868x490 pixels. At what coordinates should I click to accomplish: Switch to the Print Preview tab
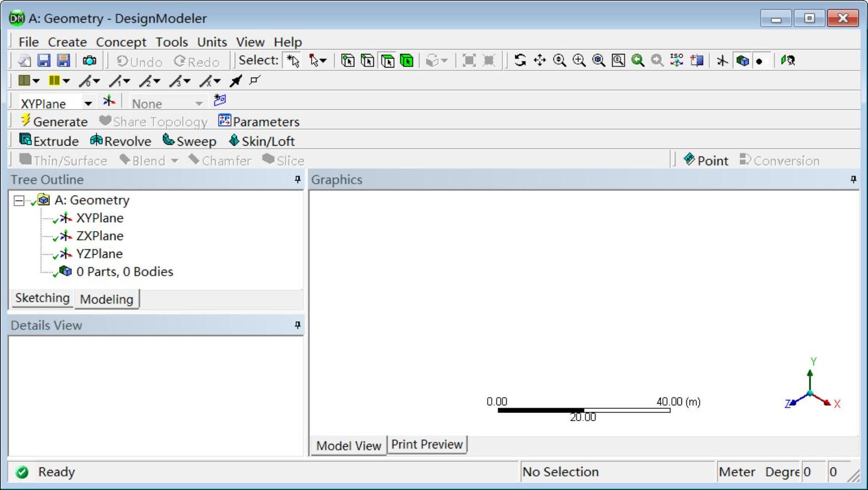tap(427, 444)
